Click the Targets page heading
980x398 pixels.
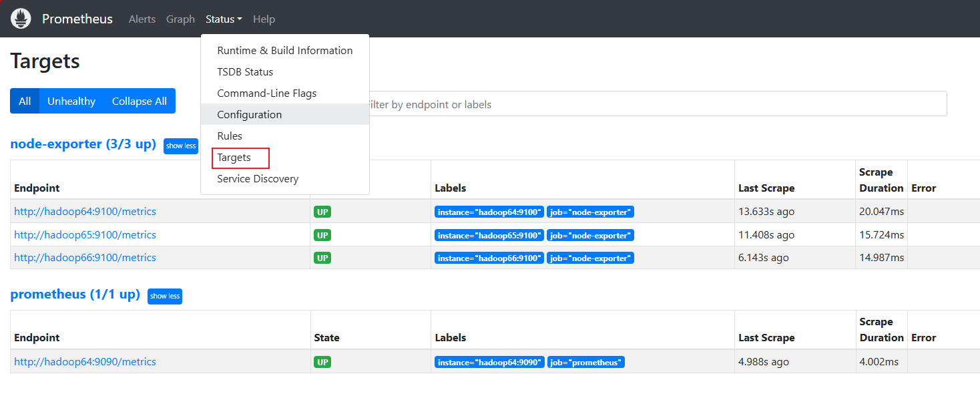(45, 61)
